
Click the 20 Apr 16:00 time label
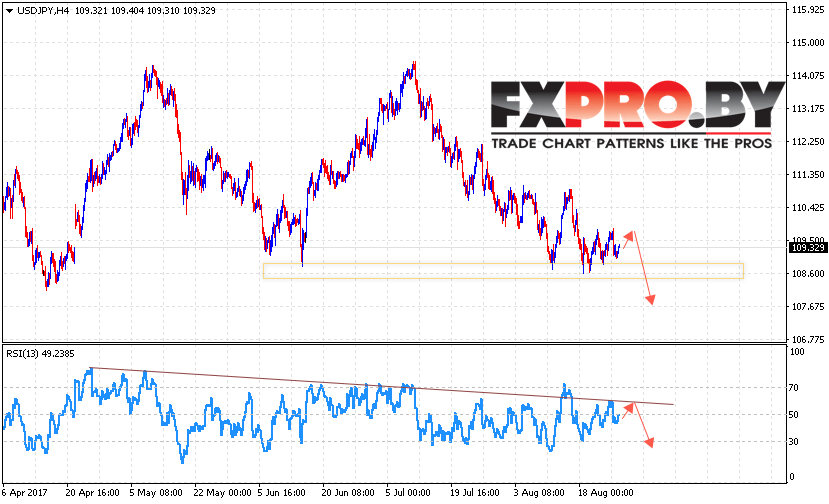coord(93,493)
